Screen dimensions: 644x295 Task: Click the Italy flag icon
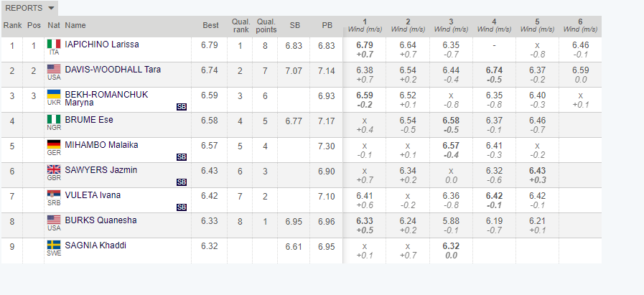click(x=54, y=44)
